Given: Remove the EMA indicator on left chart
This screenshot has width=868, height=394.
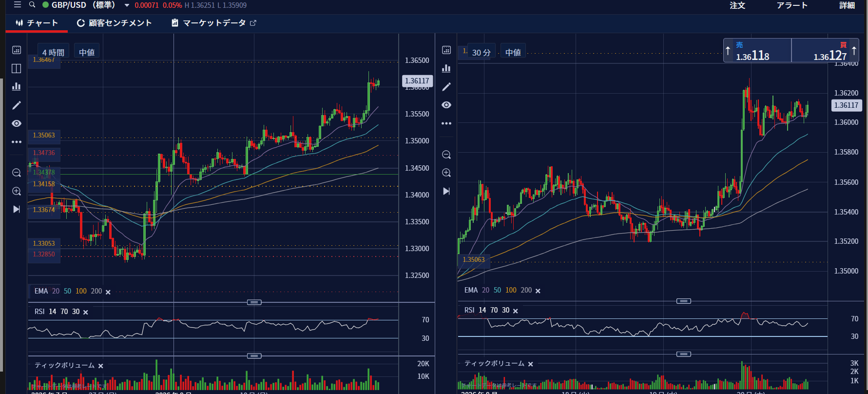Looking at the screenshot, I should 108,292.
